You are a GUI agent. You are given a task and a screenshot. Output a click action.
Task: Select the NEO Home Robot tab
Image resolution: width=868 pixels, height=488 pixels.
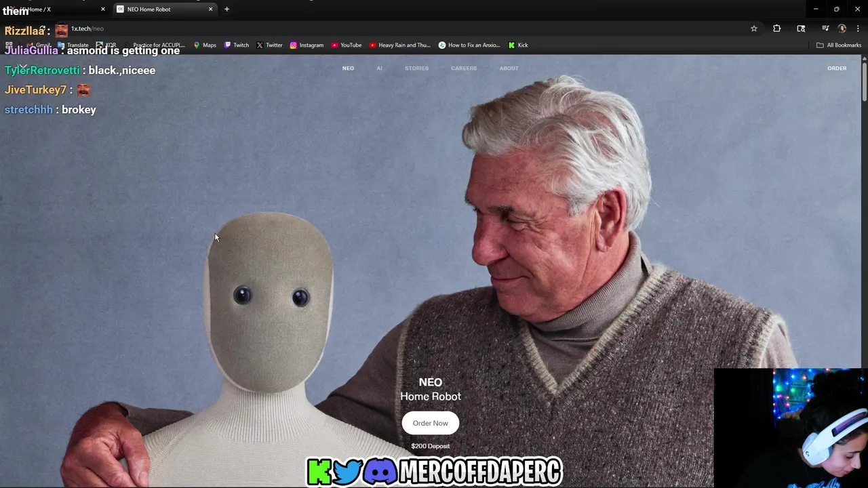[x=163, y=9]
